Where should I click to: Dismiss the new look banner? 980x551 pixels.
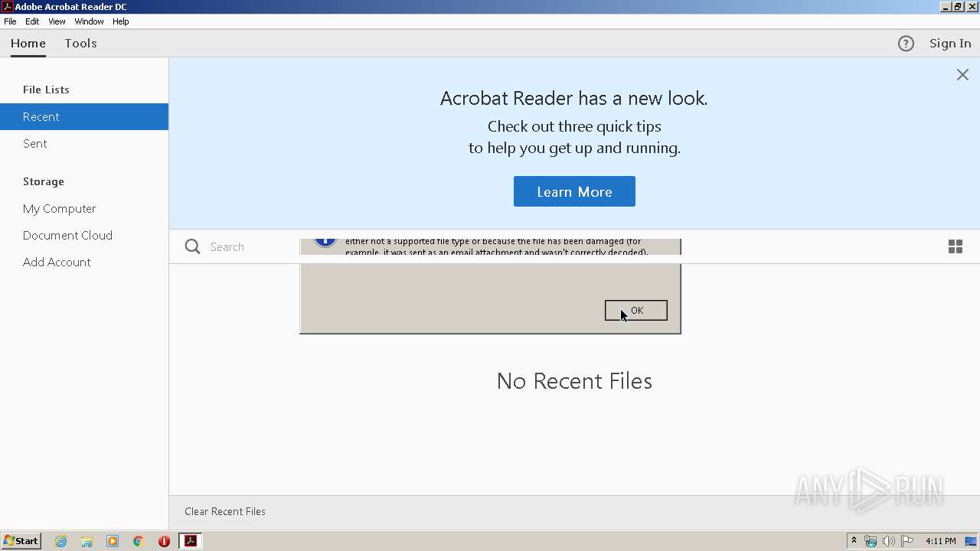[x=962, y=75]
